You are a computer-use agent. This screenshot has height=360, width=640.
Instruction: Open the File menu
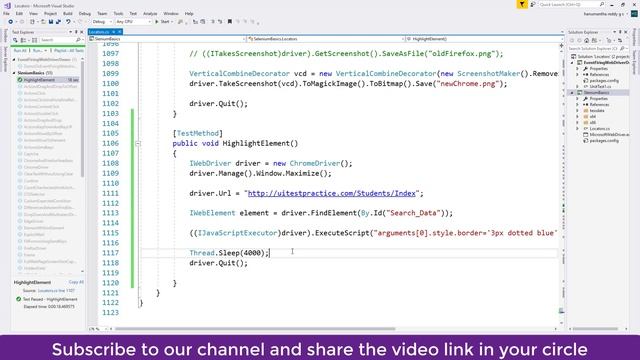pos(6,13)
